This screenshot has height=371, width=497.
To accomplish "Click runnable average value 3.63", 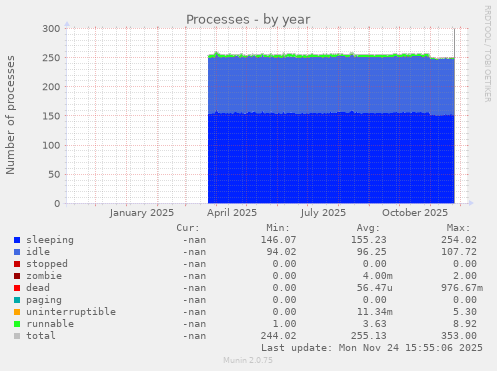I will pos(375,324).
